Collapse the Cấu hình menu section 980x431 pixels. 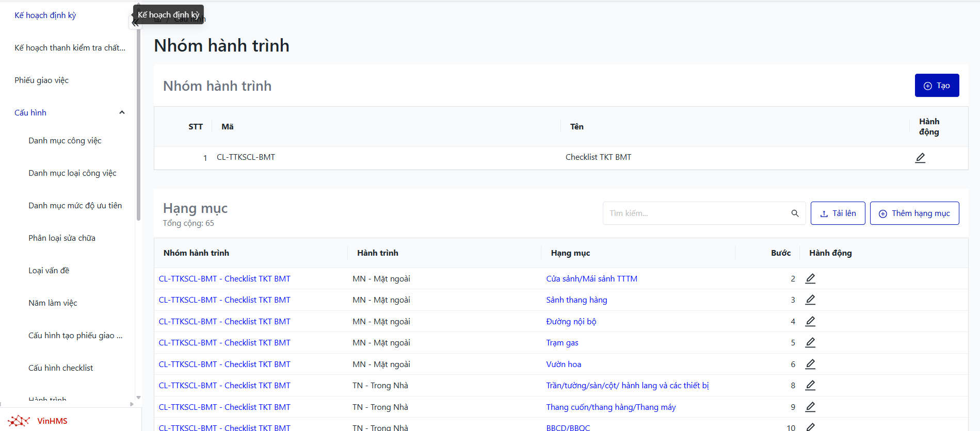pos(122,112)
